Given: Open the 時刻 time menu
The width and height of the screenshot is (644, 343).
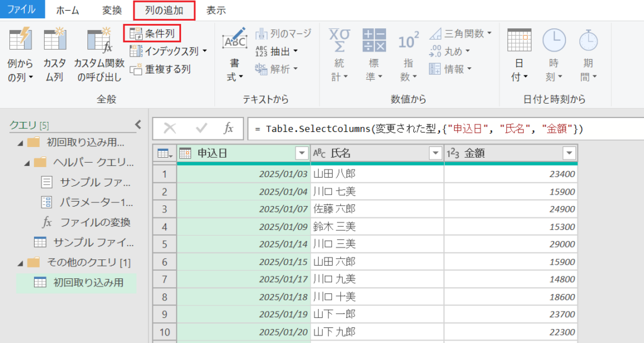Looking at the screenshot, I should click(553, 55).
